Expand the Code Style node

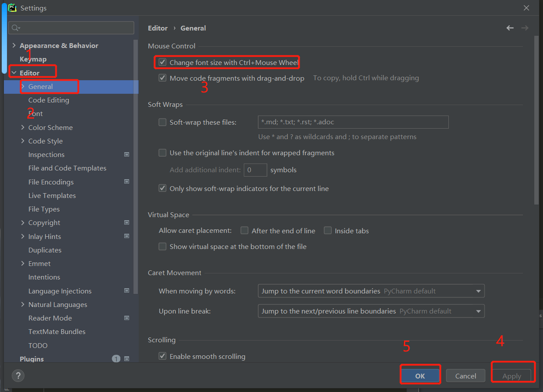(23, 141)
